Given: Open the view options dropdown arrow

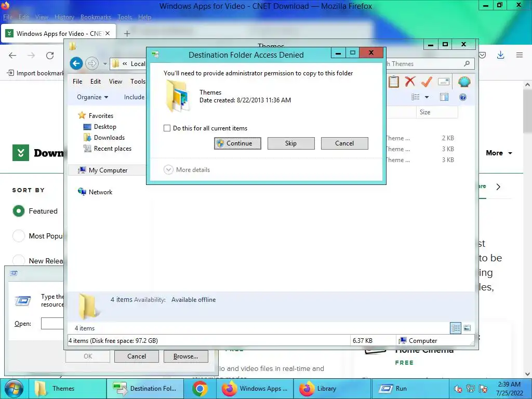Looking at the screenshot, I should pyautogui.click(x=427, y=97).
